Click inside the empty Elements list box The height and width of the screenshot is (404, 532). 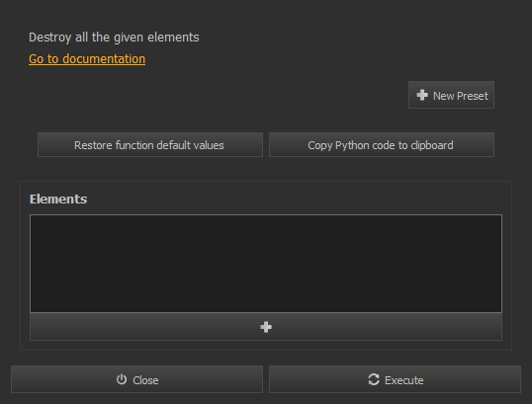pos(266,264)
